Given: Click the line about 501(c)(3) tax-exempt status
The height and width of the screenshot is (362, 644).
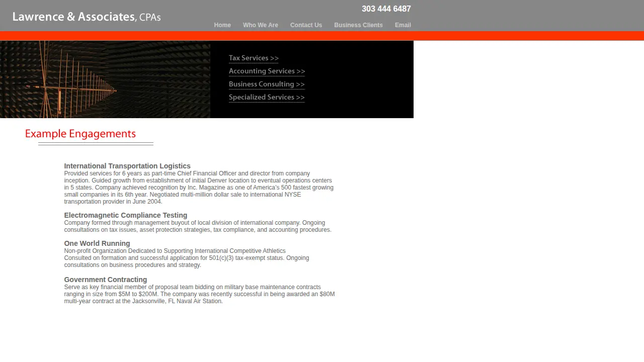Looking at the screenshot, I should (x=186, y=258).
